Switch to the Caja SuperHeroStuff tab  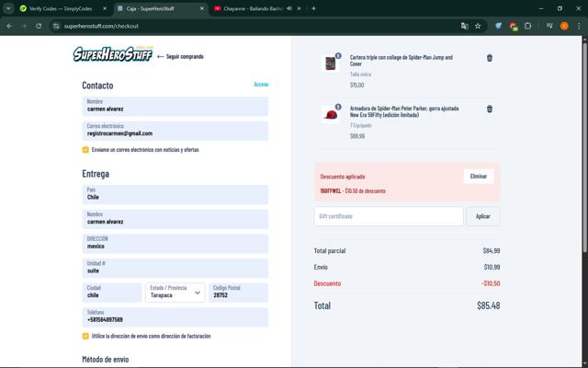[161, 8]
